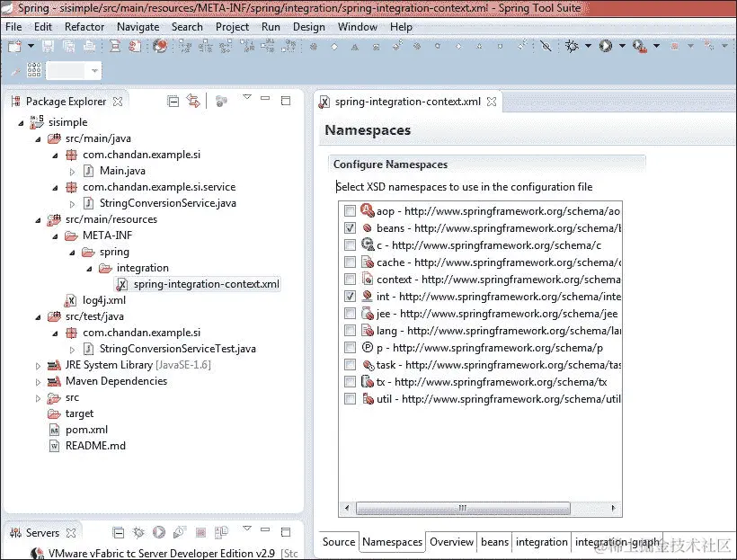
Task: Click the left scroll arrow of namespaces list
Action: 347,508
